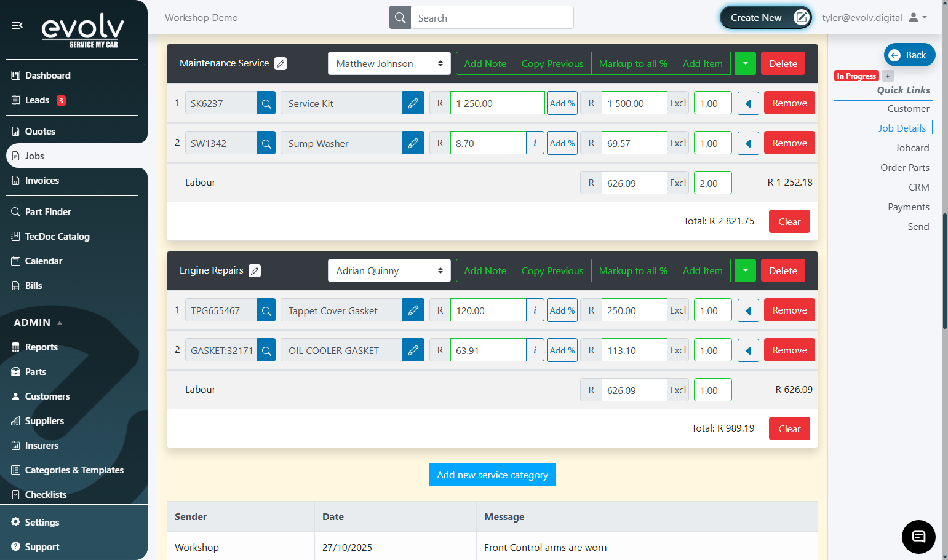The image size is (948, 560).
Task: Open the live chat widget
Action: [x=918, y=537]
